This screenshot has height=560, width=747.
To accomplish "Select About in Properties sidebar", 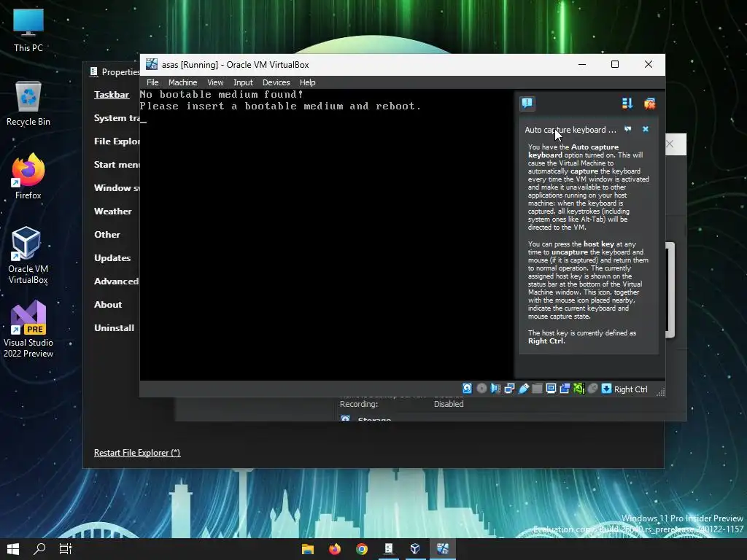I will (108, 304).
